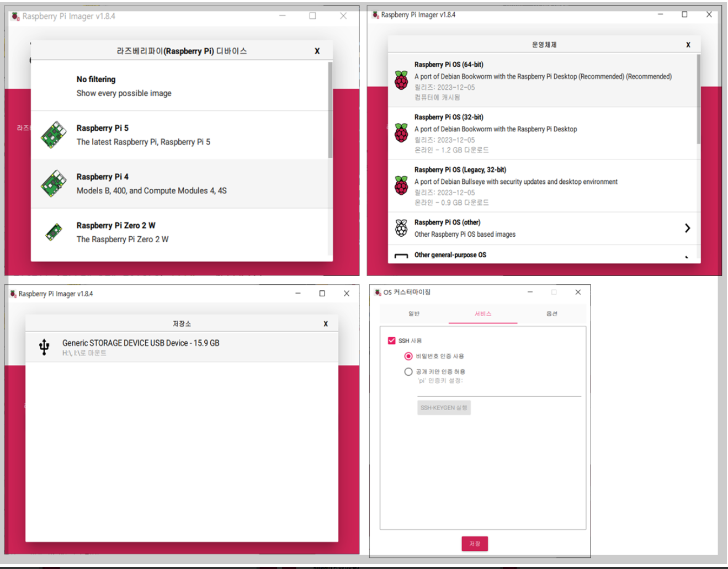Image resolution: width=728 pixels, height=569 pixels.
Task: Click 'Other Raspberry Pi OS based images' text
Action: [x=465, y=235]
